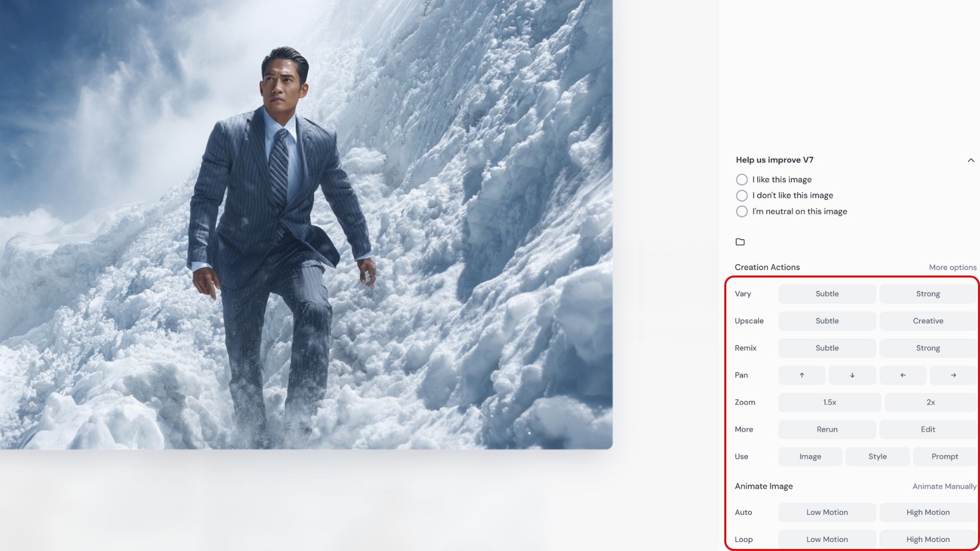
Task: Collapse the Help us improve V7 section
Action: point(970,160)
